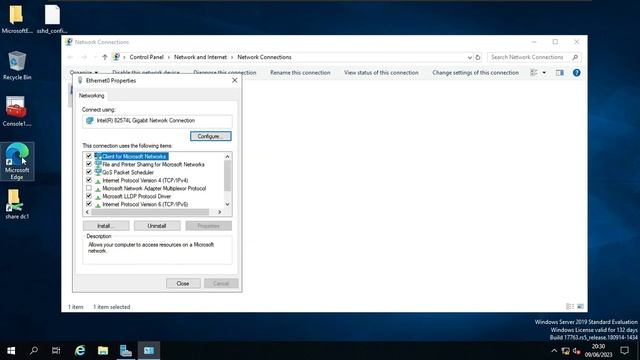640x360 pixels.
Task: Show hidden system tray icons
Action: (554, 351)
